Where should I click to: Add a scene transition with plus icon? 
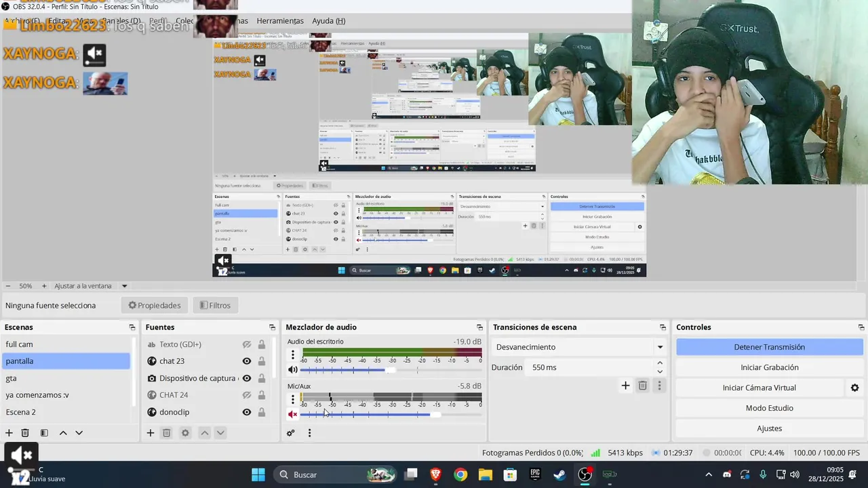(625, 386)
